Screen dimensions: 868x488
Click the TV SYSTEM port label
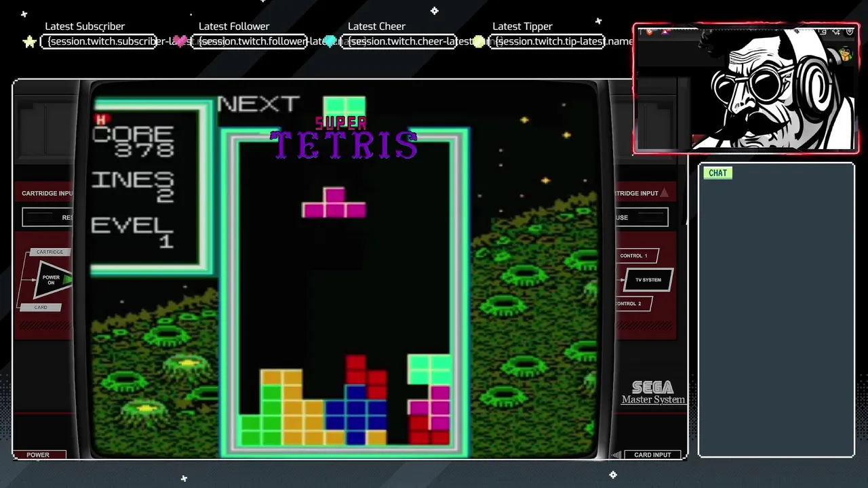pyautogui.click(x=648, y=279)
